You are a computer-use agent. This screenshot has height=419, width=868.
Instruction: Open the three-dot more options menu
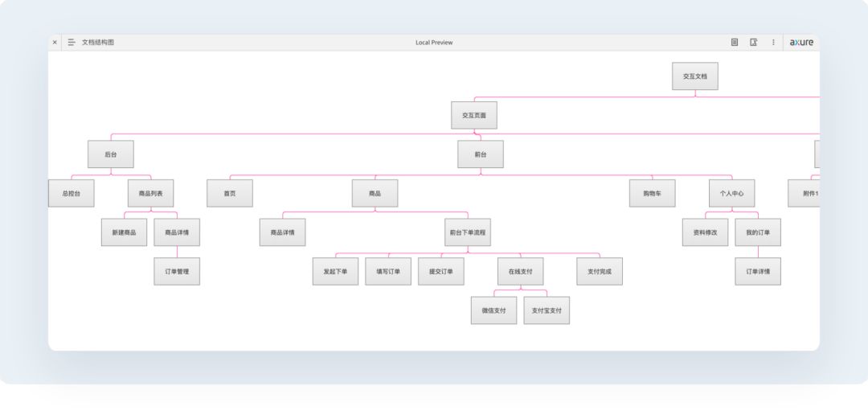pos(773,42)
